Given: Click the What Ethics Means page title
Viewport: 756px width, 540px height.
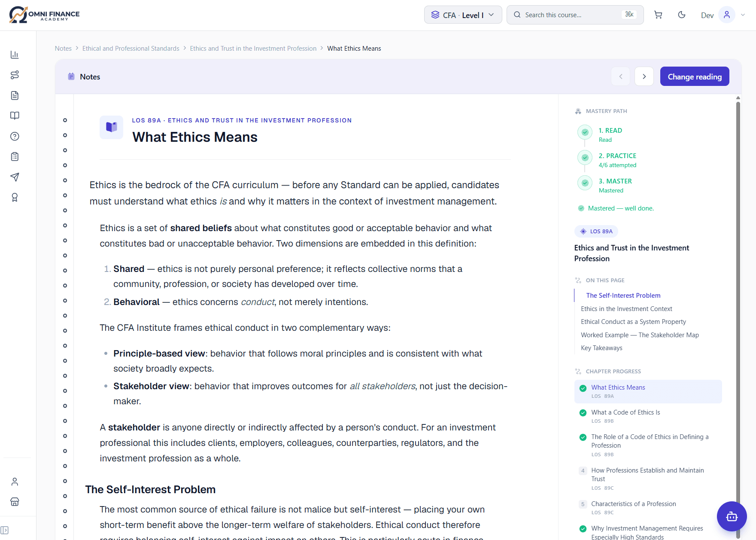Looking at the screenshot, I should [195, 137].
